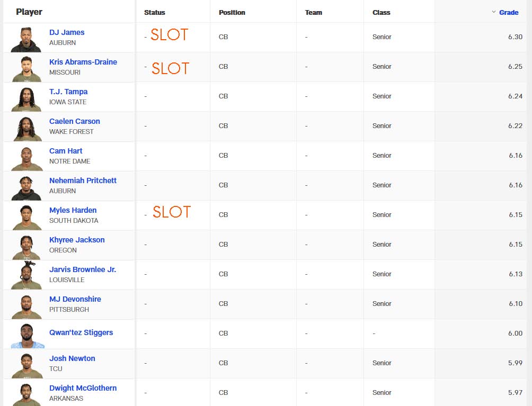The height and width of the screenshot is (406, 532).
Task: Click Qwan'tez Stiggers headshot photo
Action: pyautogui.click(x=26, y=335)
